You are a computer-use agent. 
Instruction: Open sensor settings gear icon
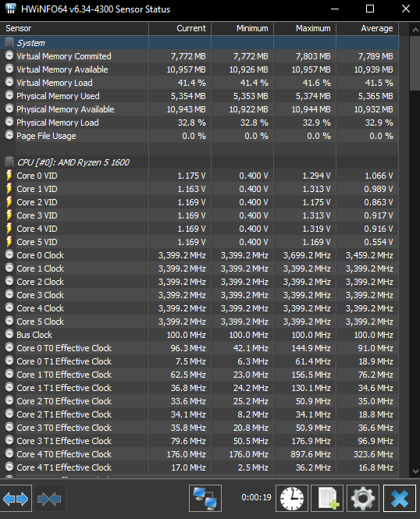click(x=363, y=499)
